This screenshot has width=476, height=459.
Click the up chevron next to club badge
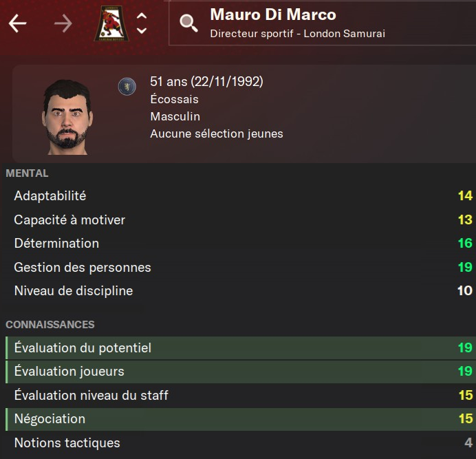click(142, 16)
